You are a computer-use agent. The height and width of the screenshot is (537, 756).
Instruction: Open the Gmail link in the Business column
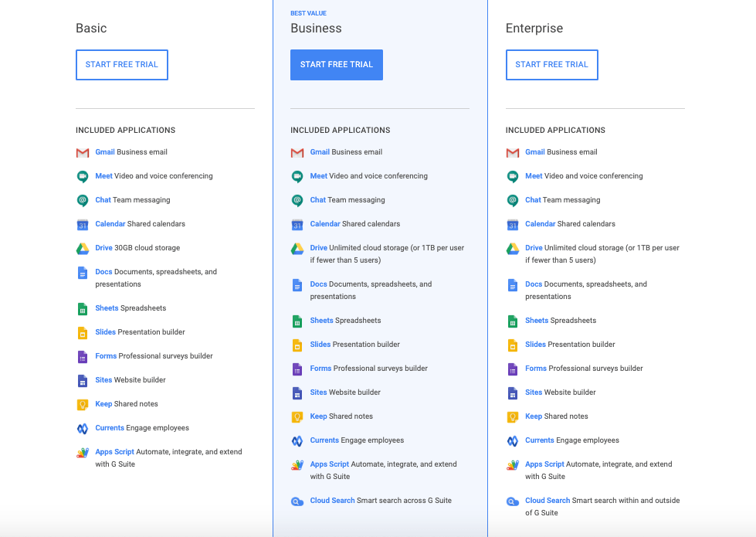coord(319,152)
